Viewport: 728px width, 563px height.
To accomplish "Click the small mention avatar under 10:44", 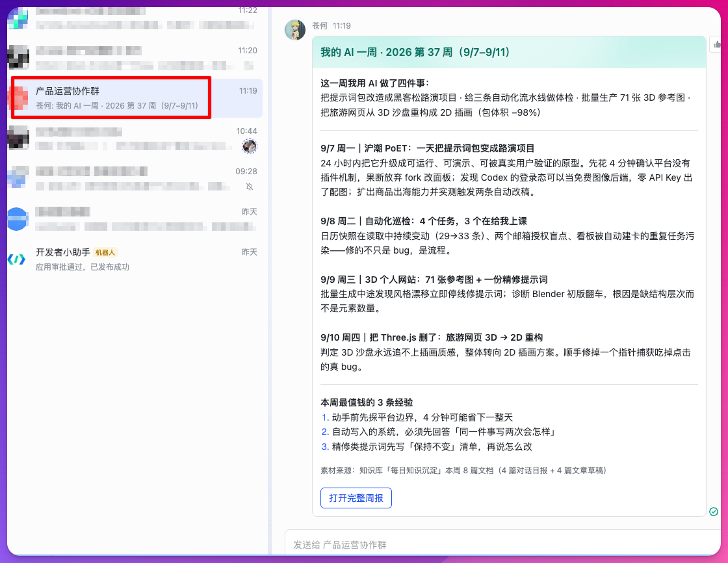I will tap(250, 146).
